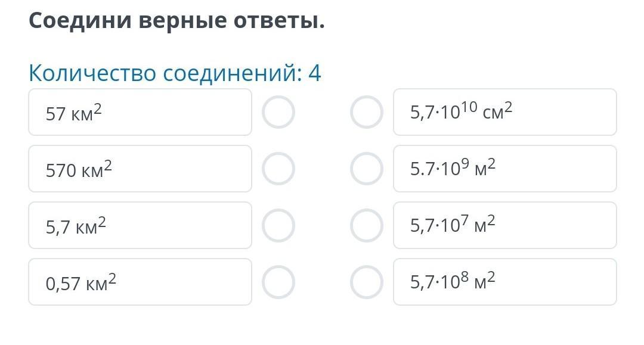Select the connector circle beside 0,57 км²

[x=278, y=282]
